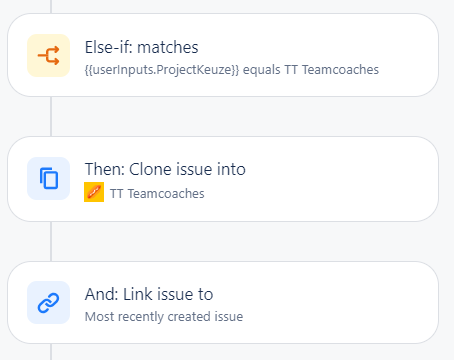Viewport: 454px width, 360px height.
Task: Select the Clone issue action card
Action: [x=223, y=179]
